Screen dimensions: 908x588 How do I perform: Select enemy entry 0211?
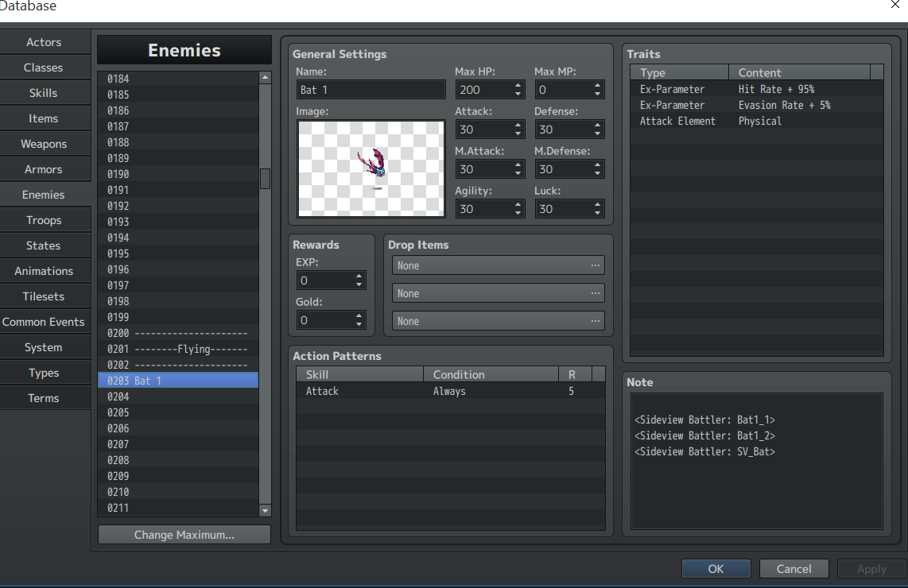178,508
